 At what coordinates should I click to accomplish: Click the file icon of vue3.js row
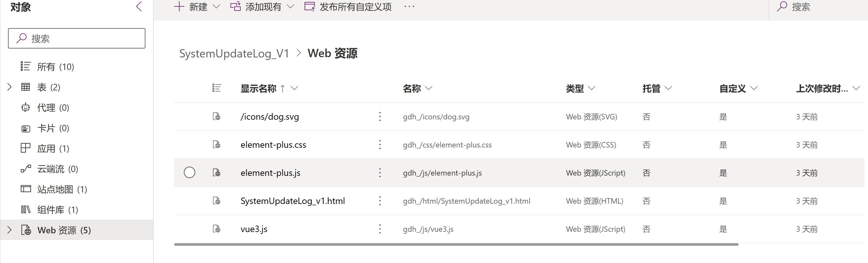pos(217,229)
